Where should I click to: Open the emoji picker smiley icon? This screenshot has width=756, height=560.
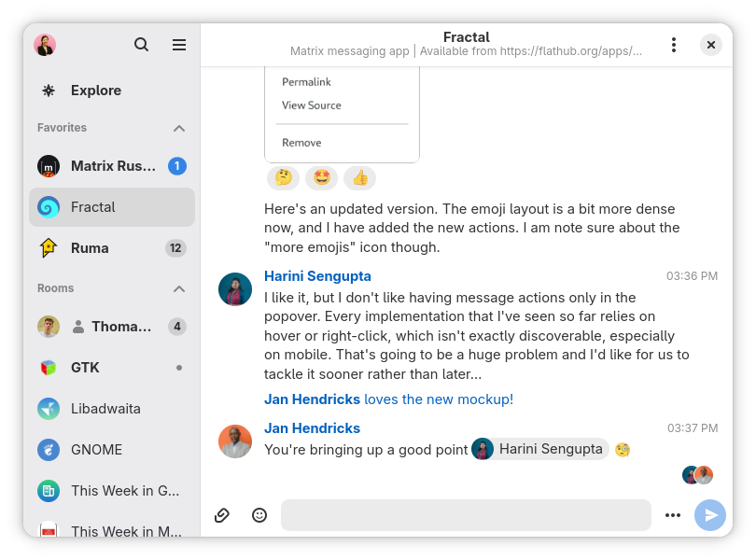pyautogui.click(x=259, y=515)
